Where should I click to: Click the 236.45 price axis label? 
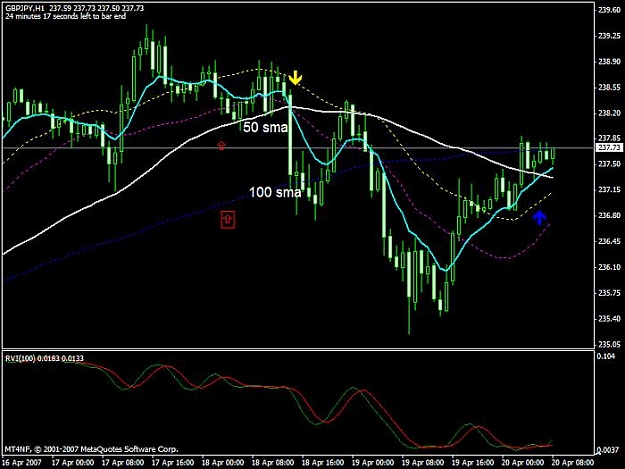coord(609,241)
